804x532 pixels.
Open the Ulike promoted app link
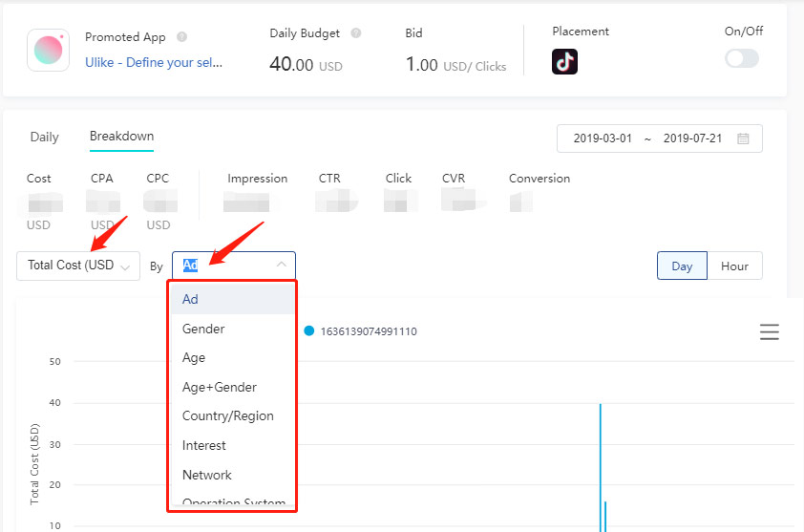154,63
